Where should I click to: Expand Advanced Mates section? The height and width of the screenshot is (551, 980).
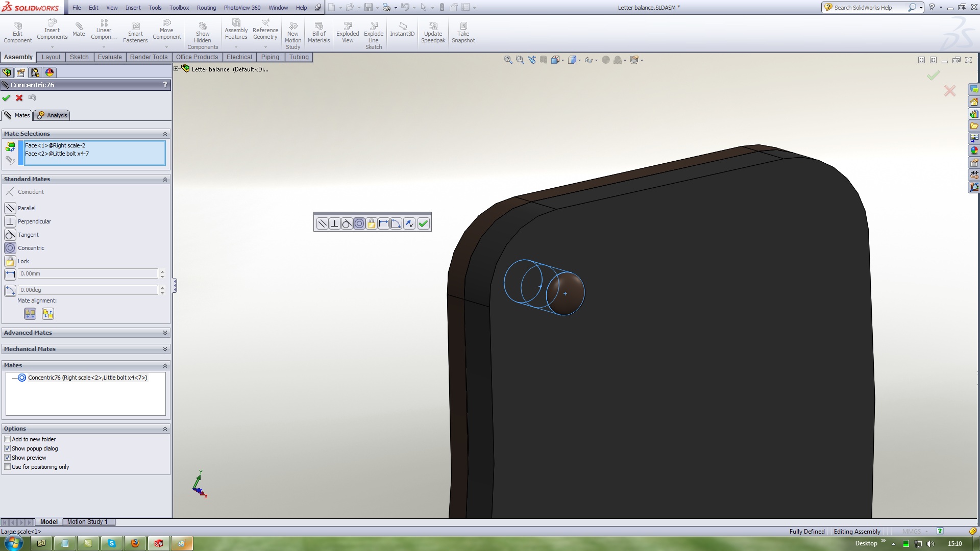[165, 333]
